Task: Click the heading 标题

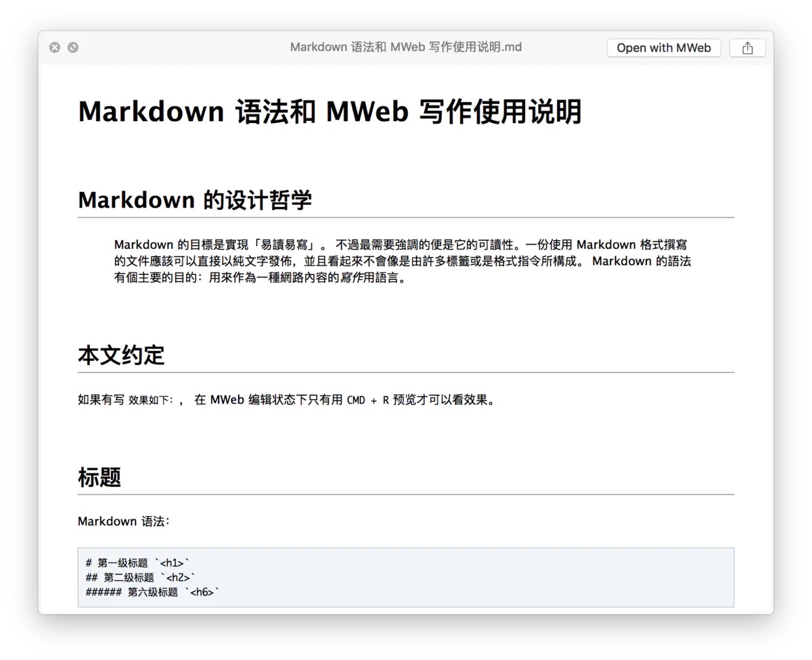Action: tap(99, 477)
